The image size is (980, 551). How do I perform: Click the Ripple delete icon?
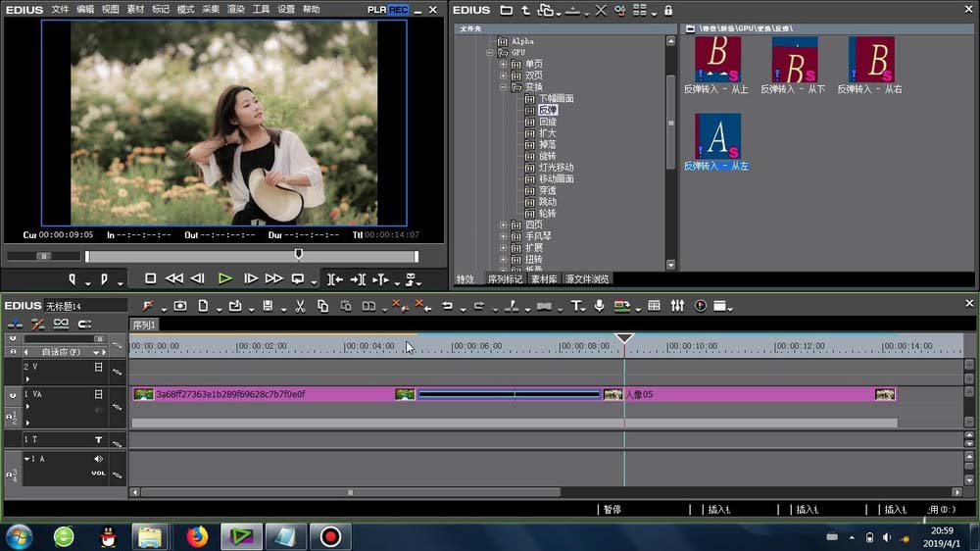(x=423, y=306)
